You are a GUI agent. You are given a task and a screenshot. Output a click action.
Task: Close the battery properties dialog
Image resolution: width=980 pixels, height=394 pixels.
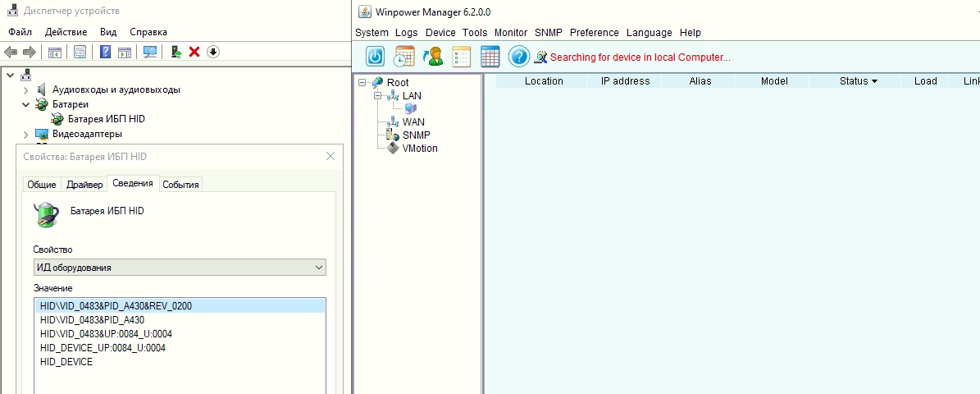pyautogui.click(x=330, y=156)
